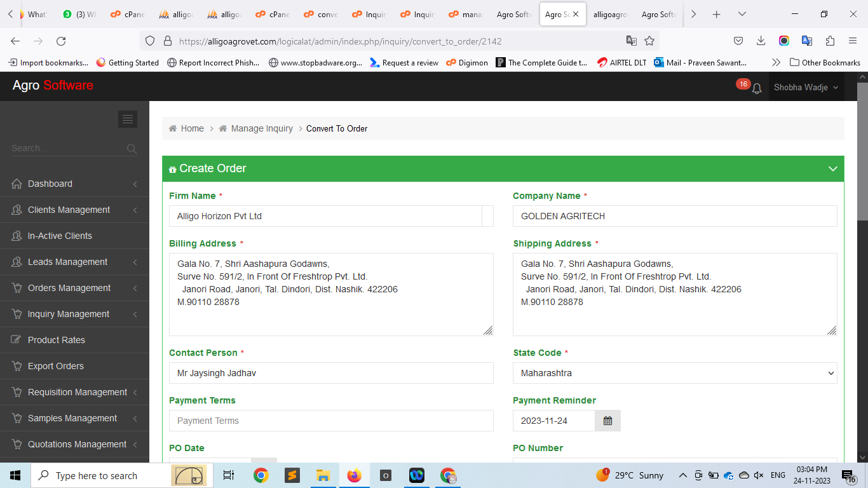This screenshot has height=488, width=868.
Task: Click the notification bell icon
Action: click(756, 88)
